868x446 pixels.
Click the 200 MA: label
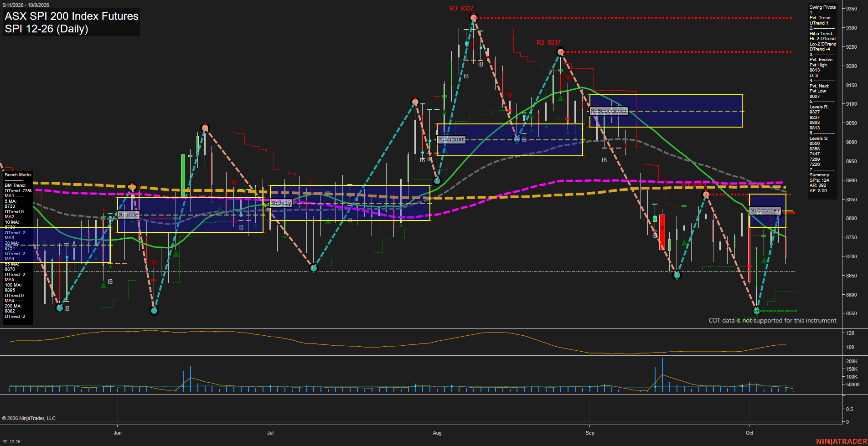pyautogui.click(x=13, y=306)
